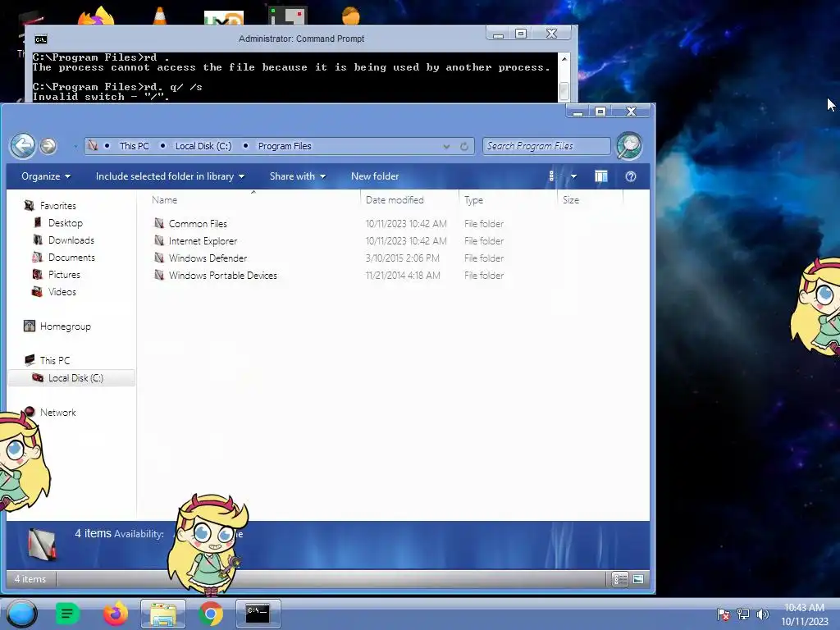The height and width of the screenshot is (630, 840).
Task: Open the Share with menu
Action: click(298, 176)
